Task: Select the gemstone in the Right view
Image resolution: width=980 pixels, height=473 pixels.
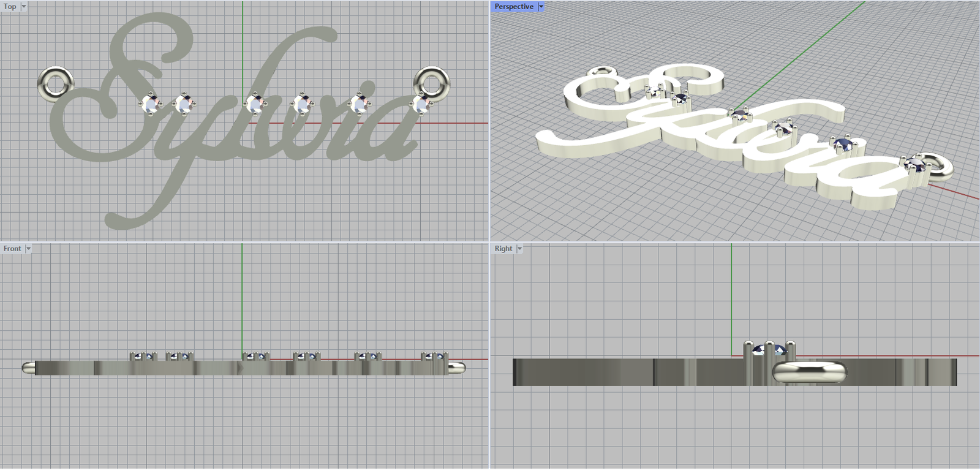Action: point(769,350)
